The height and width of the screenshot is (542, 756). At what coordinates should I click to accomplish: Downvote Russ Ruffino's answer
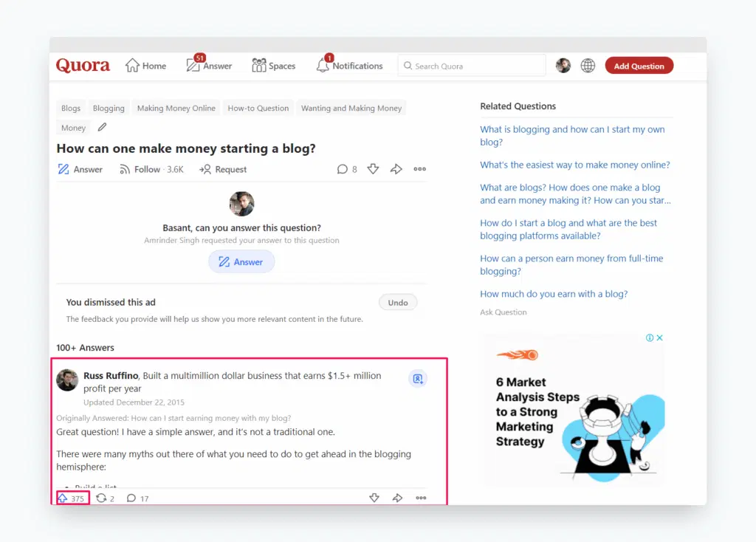click(x=374, y=498)
